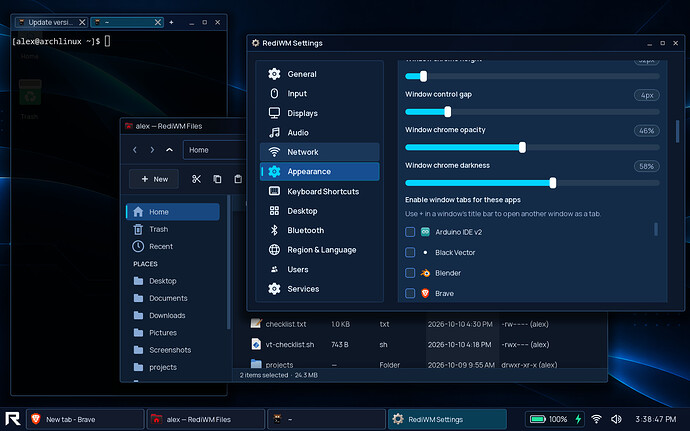Click the Files sidebar scrollbar
690x431 pixels.
pyautogui.click(x=228, y=262)
